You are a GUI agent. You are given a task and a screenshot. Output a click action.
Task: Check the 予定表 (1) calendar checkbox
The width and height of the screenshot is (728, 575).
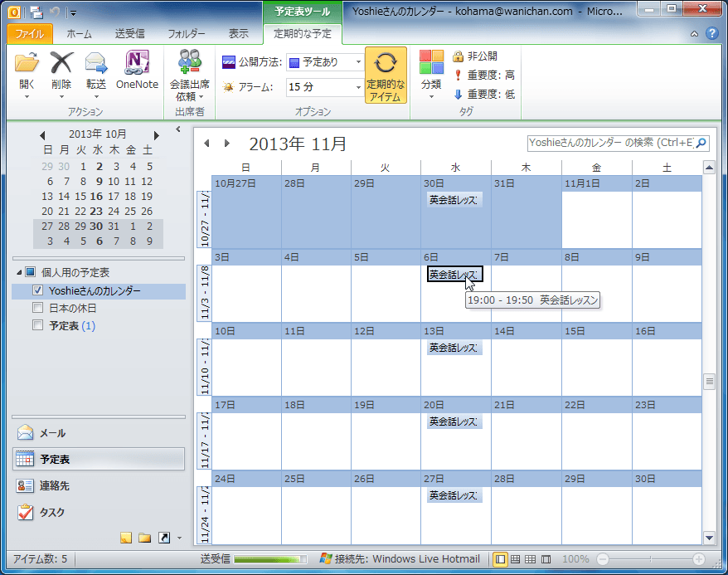(38, 324)
